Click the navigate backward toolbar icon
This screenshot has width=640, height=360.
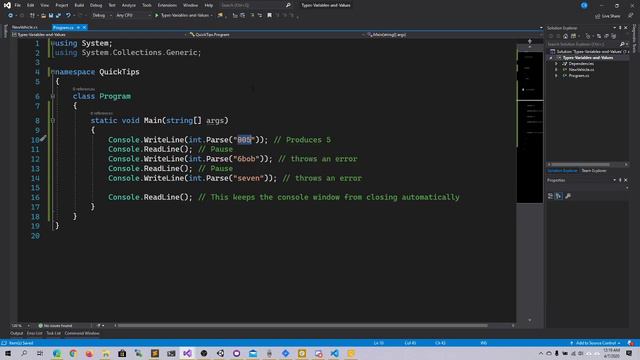[10, 16]
